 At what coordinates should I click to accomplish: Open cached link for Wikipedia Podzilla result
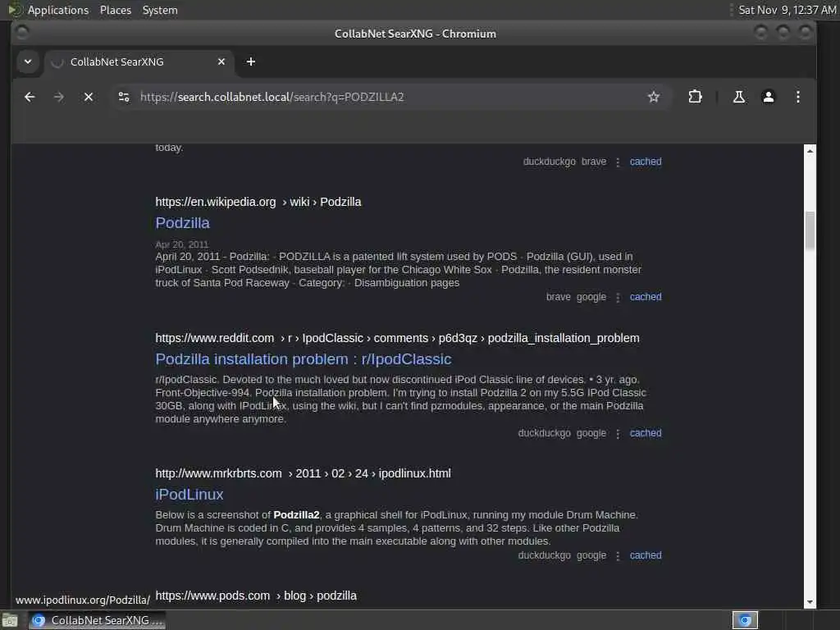[x=645, y=297]
